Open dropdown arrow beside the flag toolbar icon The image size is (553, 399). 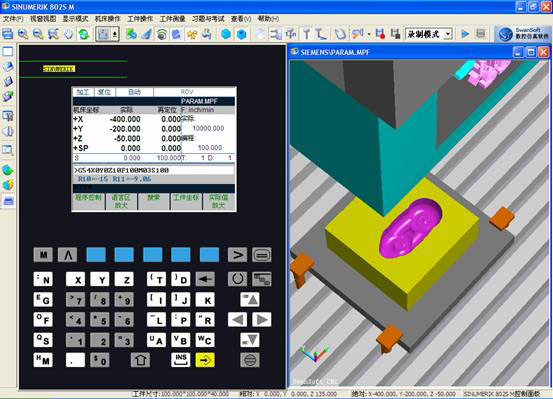(x=369, y=35)
